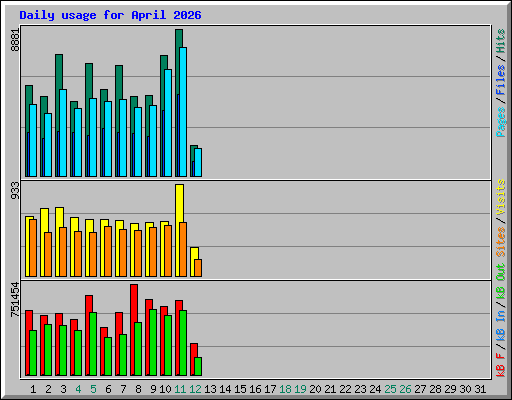The image size is (512, 400).
Task: Click green day 19 on the axis
Action: click(x=300, y=389)
